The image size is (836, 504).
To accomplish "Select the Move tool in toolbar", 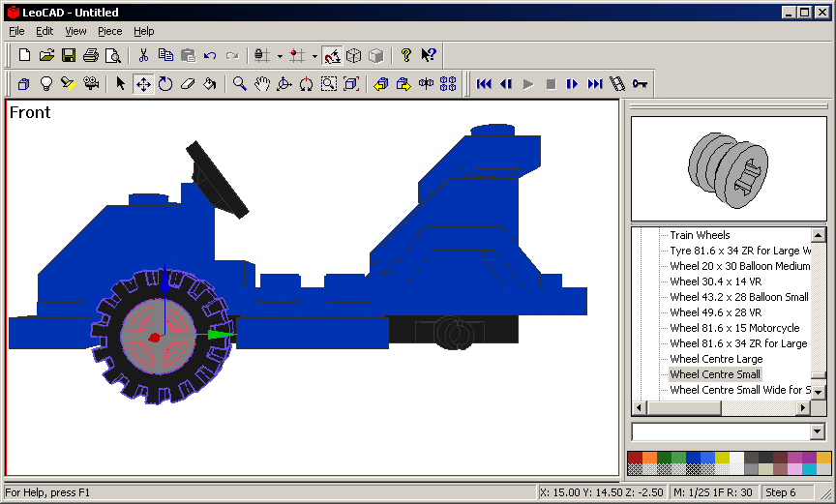I will click(142, 84).
